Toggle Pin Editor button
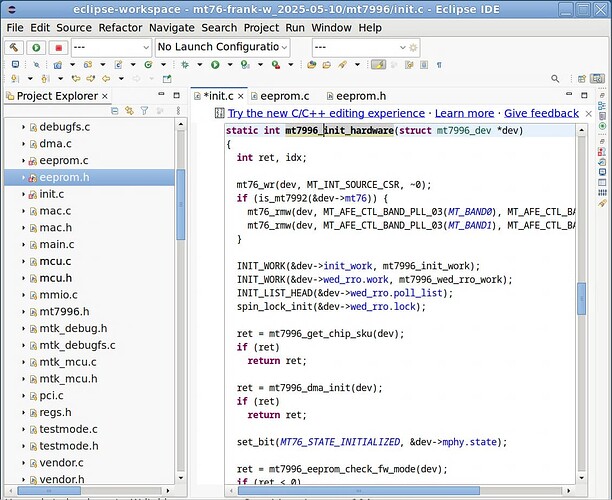Viewport: 612px width, 500px height. pos(167,79)
